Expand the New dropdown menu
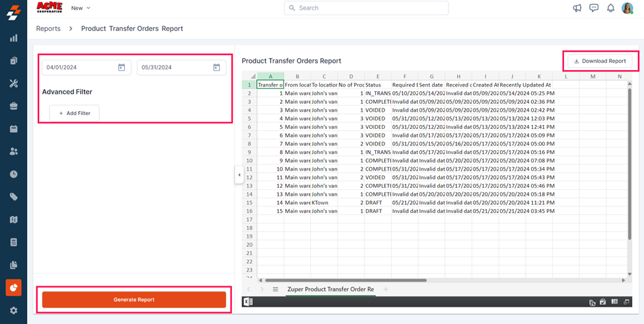Image resolution: width=644 pixels, height=324 pixels. pos(81,8)
